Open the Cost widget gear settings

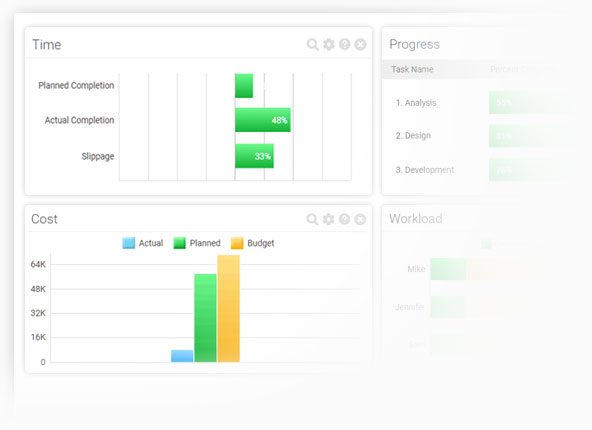coord(328,219)
